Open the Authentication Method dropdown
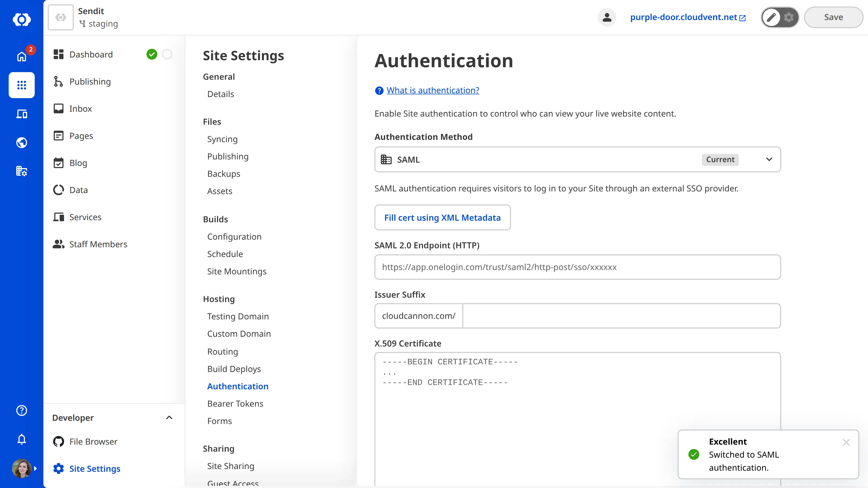The width and height of the screenshot is (868, 488). coord(577,159)
